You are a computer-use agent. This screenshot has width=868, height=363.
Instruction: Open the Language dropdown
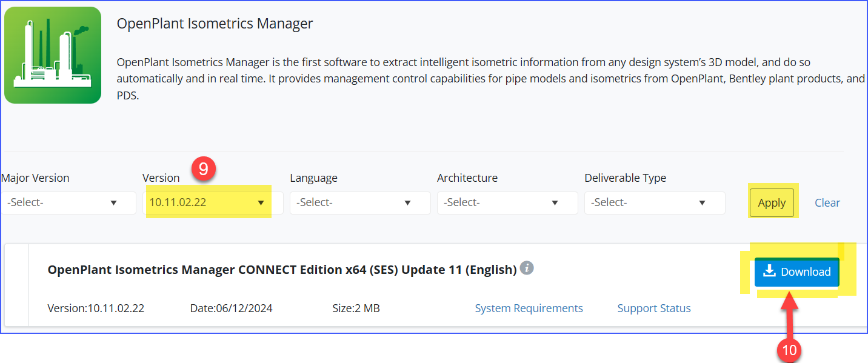click(360, 202)
